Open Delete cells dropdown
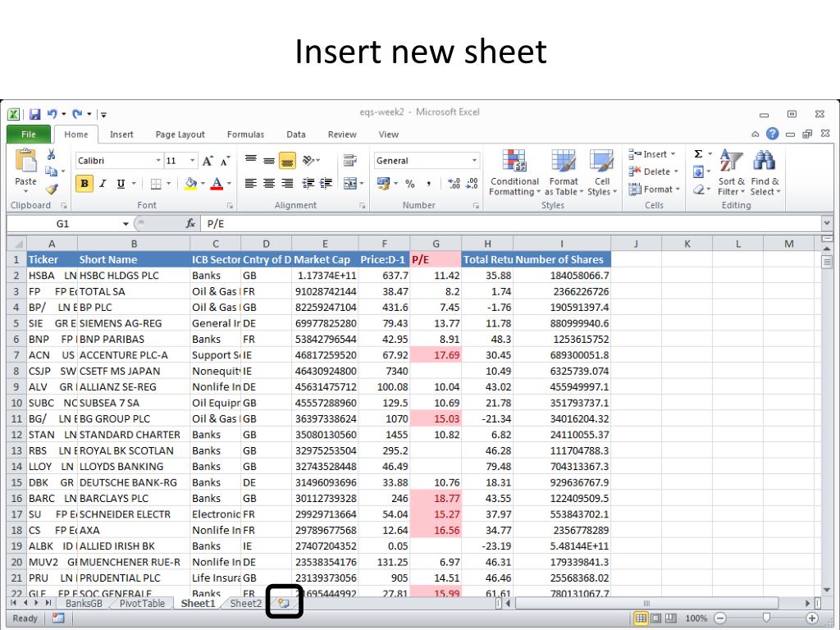This screenshot has width=840, height=630. point(654,171)
